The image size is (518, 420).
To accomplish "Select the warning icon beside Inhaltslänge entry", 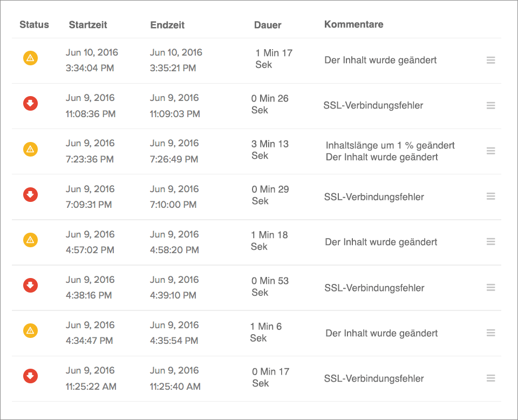I will (x=31, y=149).
